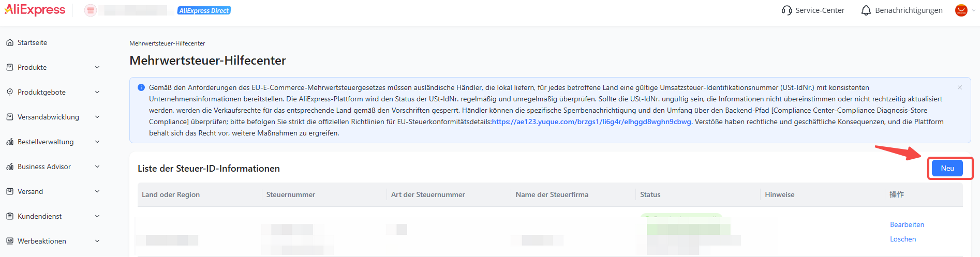Expand the Bestellverwaltung chevron

97,142
